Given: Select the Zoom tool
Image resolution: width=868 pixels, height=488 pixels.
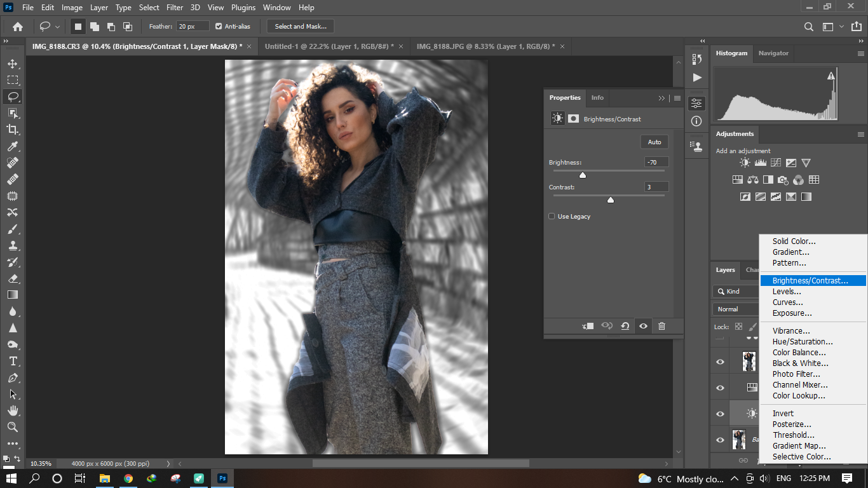Looking at the screenshot, I should 13,427.
